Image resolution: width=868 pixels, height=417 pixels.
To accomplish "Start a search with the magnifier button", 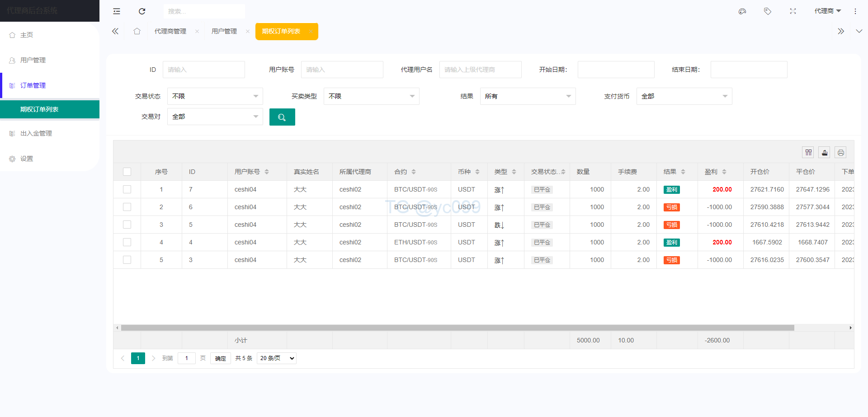I will point(282,117).
